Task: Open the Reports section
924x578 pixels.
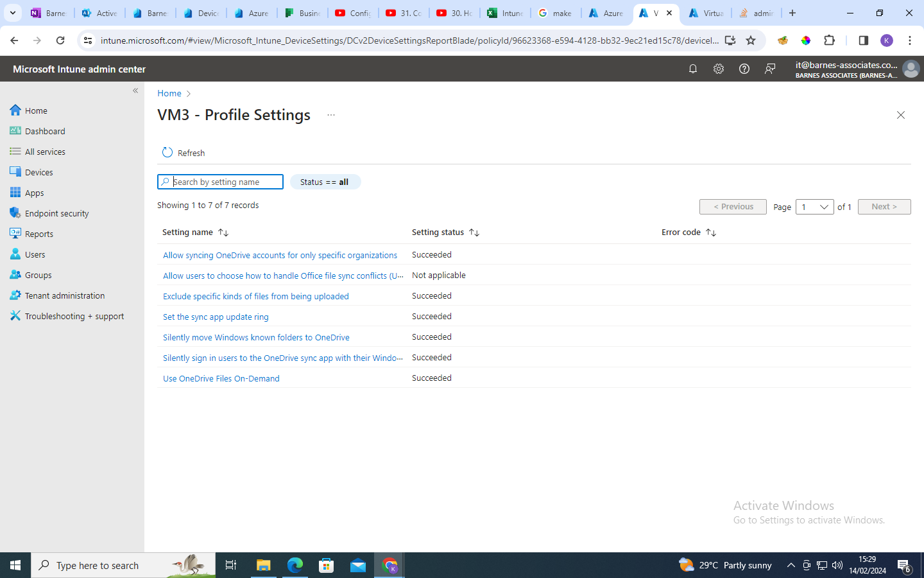Action: (x=38, y=233)
